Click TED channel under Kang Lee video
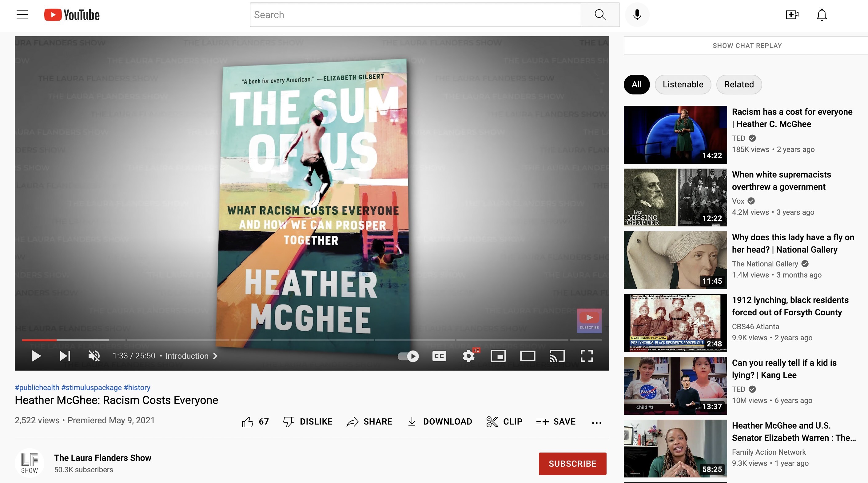The height and width of the screenshot is (483, 868). [x=739, y=389]
